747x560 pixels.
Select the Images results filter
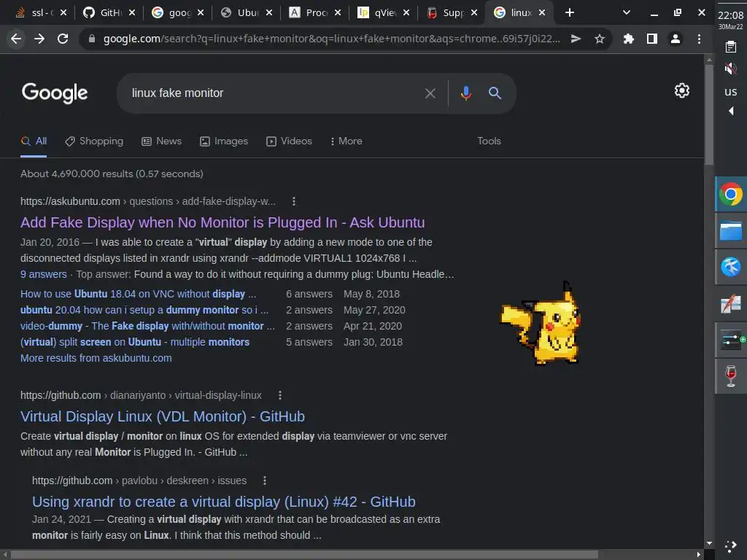tap(224, 141)
